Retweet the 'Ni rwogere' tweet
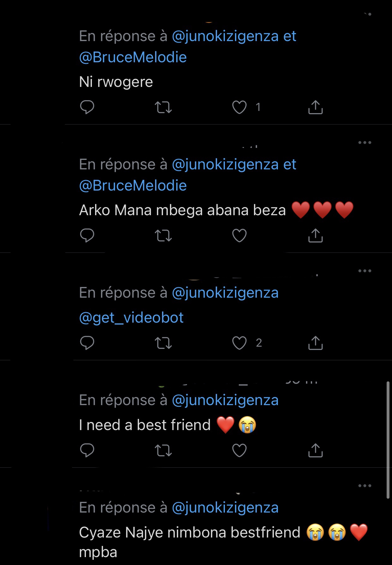Screen dimensions: 392x565 (x=163, y=107)
